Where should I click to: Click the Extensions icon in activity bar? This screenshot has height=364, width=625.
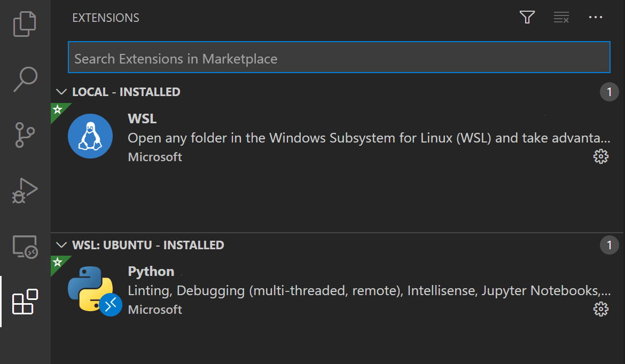[25, 302]
